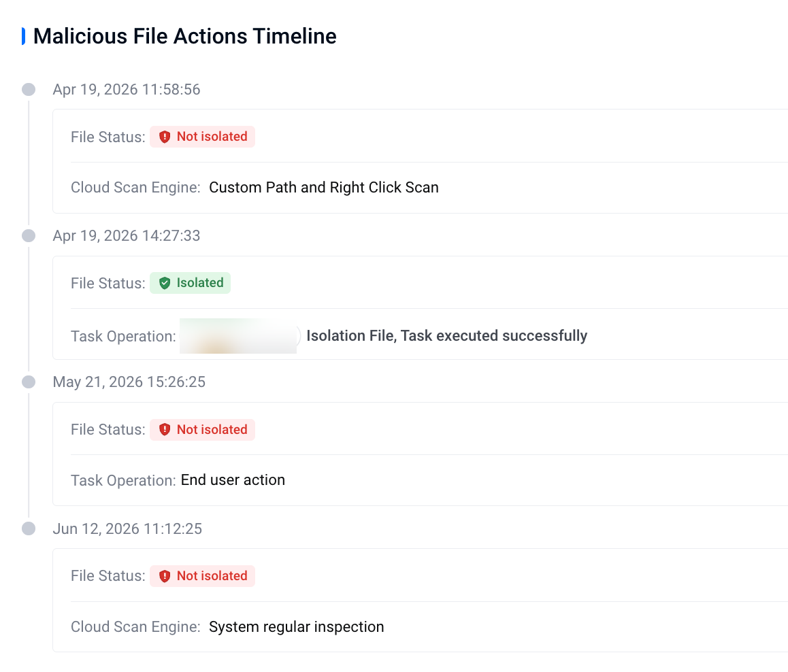Click Custom Path and Right Click Scan text

pyautogui.click(x=324, y=187)
